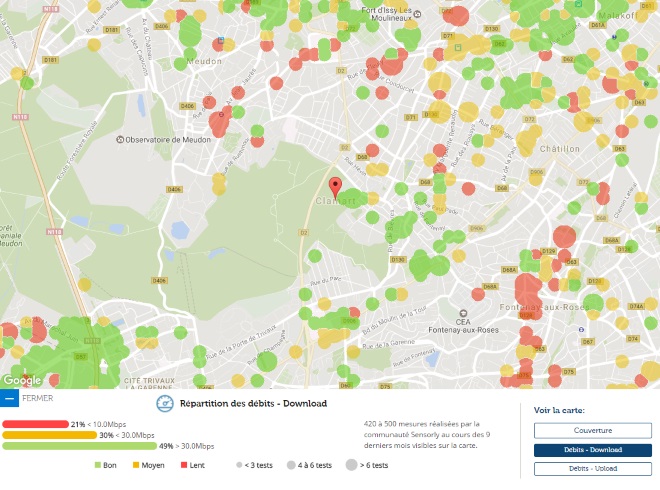Viewport: 660px width, 490px height.
Task: Click the Observatoire de Meudon camera icon
Action: (121, 140)
